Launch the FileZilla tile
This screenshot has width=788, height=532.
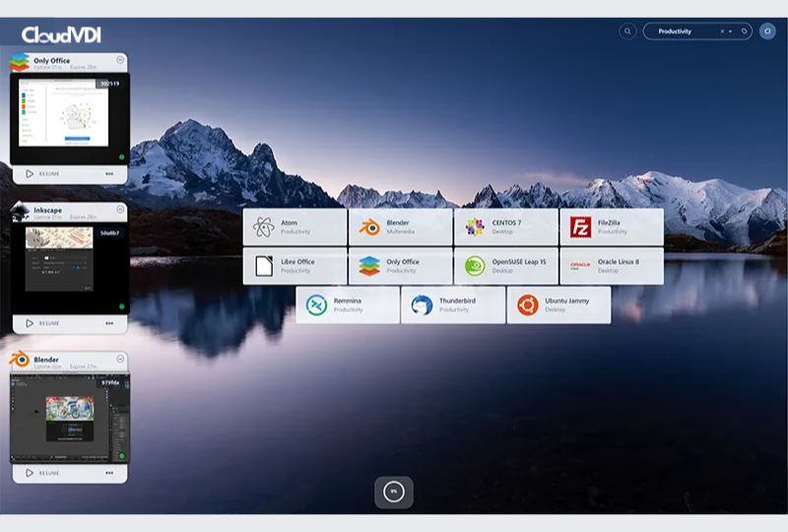click(x=612, y=227)
